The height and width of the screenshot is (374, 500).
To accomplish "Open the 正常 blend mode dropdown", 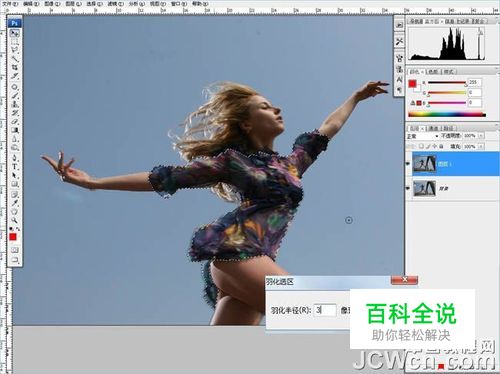I will 422,136.
